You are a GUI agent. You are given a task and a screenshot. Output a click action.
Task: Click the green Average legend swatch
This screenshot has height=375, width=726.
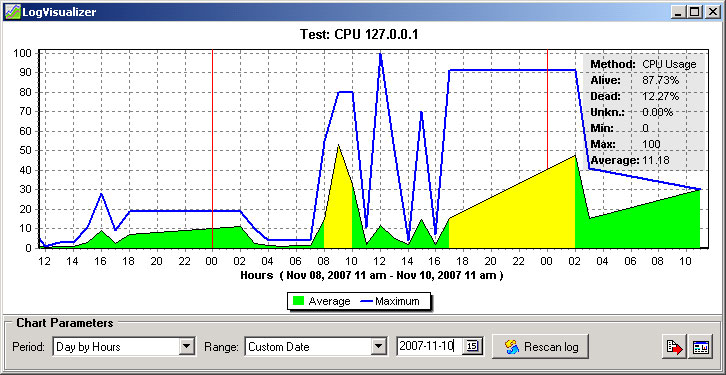tap(299, 301)
